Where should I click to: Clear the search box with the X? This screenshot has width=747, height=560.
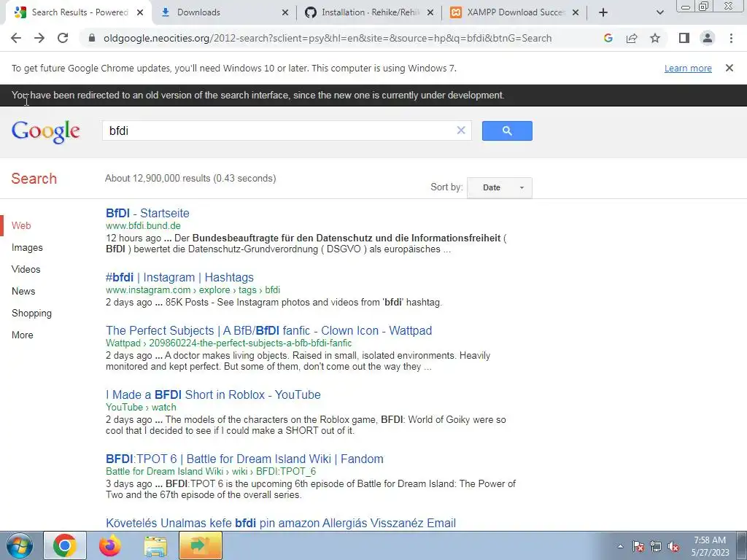461,131
